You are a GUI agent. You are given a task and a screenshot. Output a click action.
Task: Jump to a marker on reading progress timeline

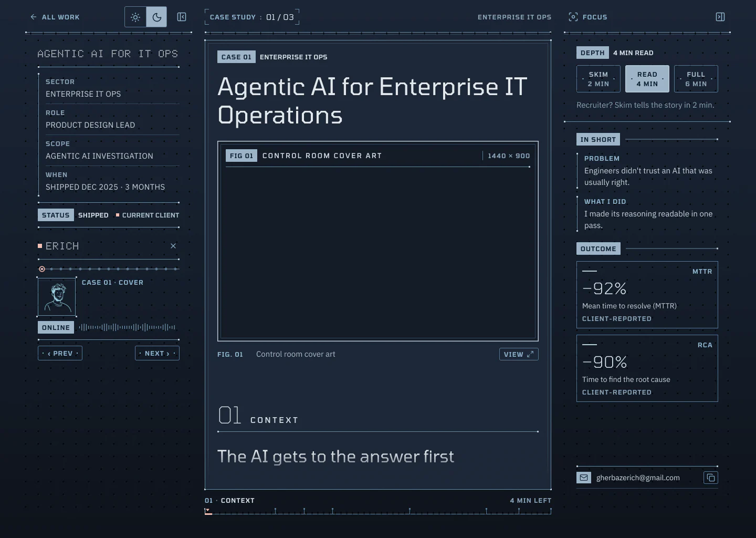point(378,511)
